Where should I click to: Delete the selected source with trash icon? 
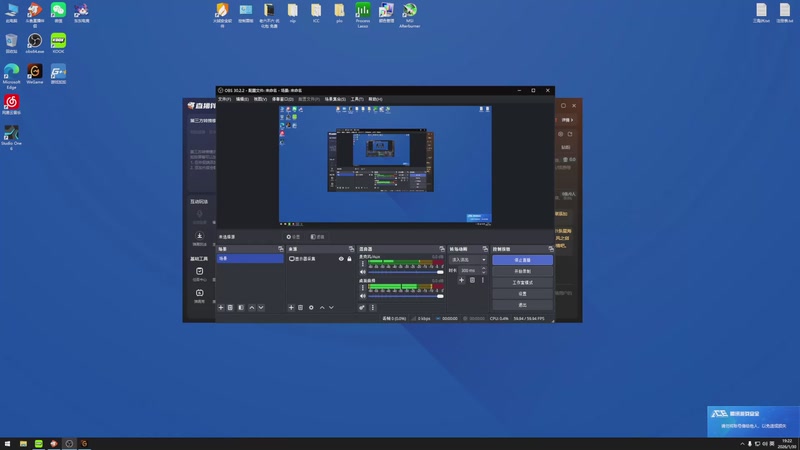click(301, 308)
